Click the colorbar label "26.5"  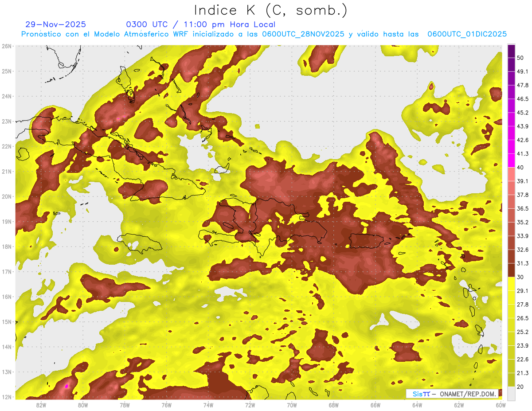pyautogui.click(x=523, y=318)
